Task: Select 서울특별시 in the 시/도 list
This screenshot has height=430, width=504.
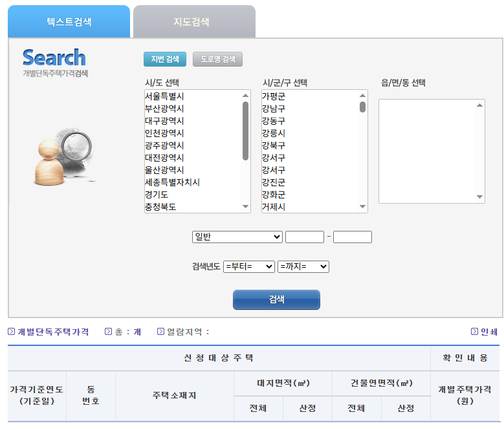Action: click(193, 96)
